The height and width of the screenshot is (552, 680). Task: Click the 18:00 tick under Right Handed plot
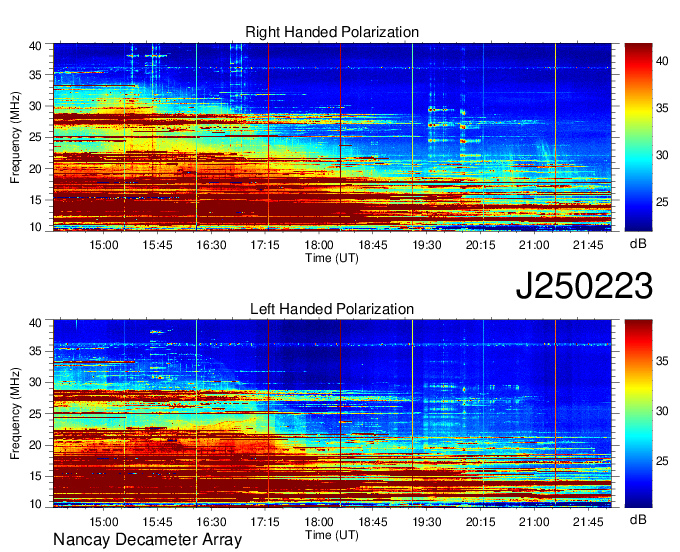coord(319,245)
